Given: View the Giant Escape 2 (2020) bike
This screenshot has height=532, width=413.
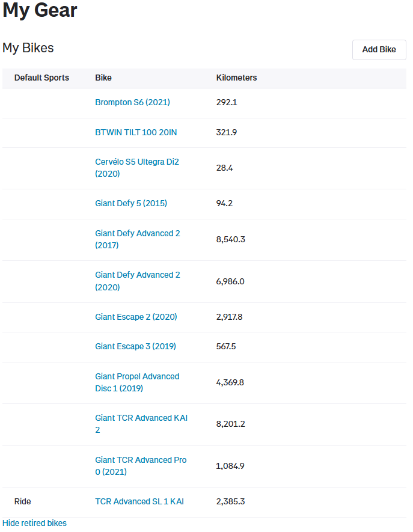Looking at the screenshot, I should [x=136, y=317].
